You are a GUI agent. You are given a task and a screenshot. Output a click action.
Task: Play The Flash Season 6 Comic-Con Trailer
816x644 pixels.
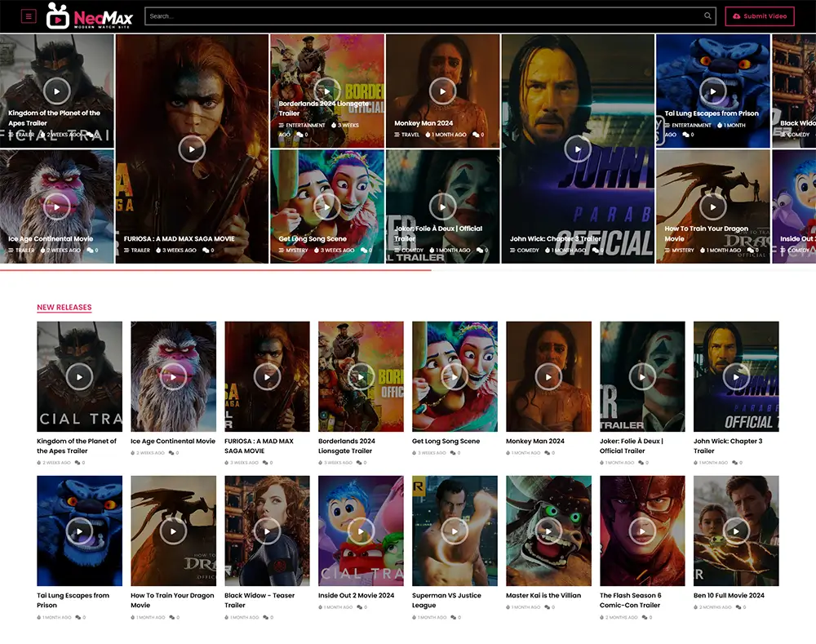[642, 531]
